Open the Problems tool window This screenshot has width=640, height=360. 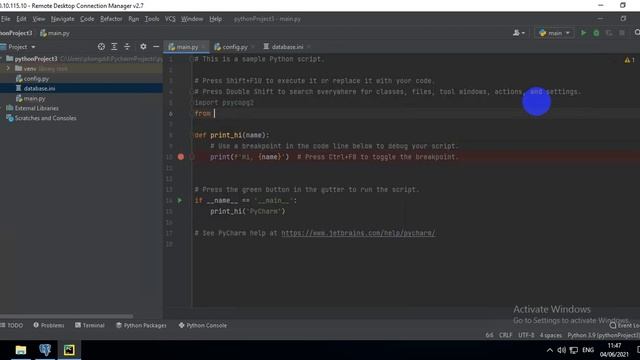49,325
